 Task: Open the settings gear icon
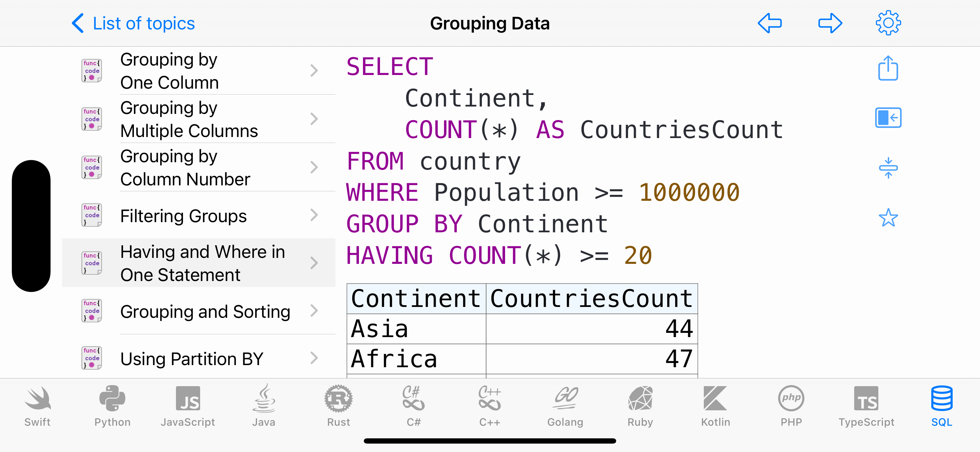(x=888, y=23)
